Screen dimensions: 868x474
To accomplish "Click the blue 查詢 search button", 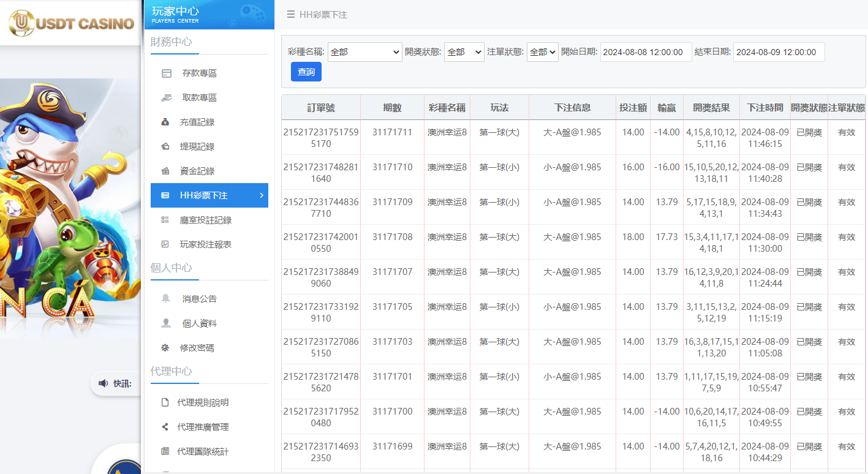I will [305, 72].
